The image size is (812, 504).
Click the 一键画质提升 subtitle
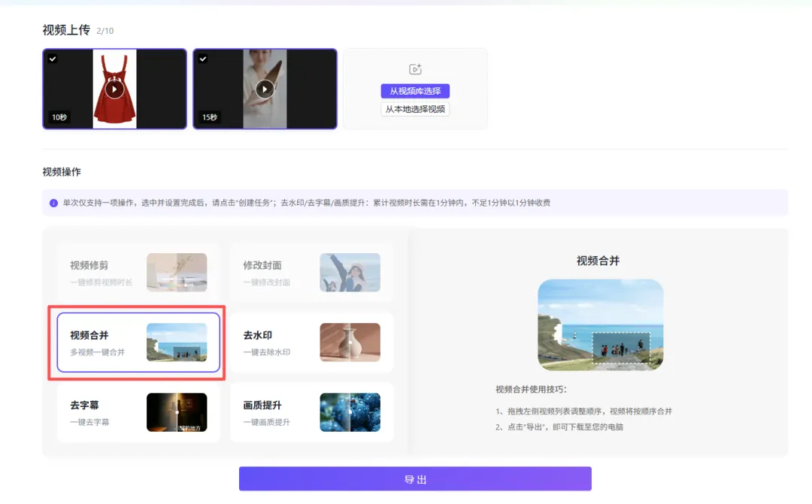[x=267, y=422]
